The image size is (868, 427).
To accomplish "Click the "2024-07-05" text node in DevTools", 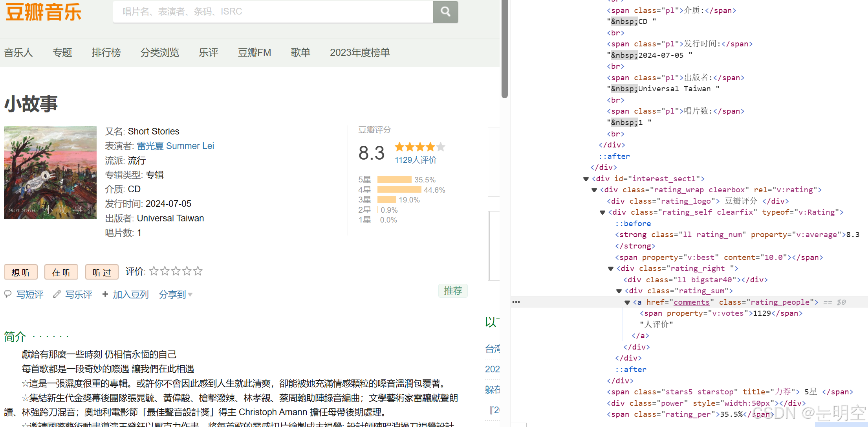I will pos(649,55).
